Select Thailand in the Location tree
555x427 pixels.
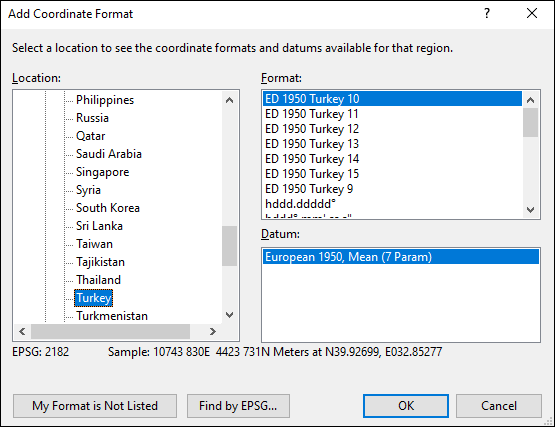(99, 280)
